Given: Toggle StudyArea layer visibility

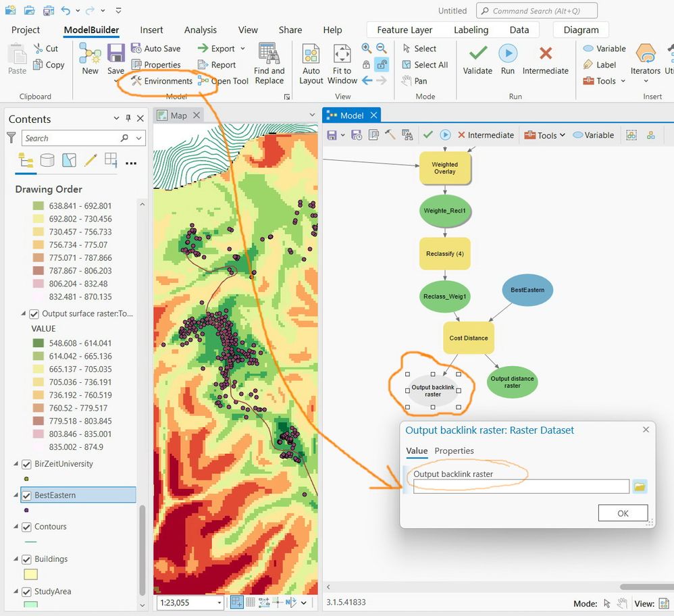Looking at the screenshot, I should click(26, 592).
